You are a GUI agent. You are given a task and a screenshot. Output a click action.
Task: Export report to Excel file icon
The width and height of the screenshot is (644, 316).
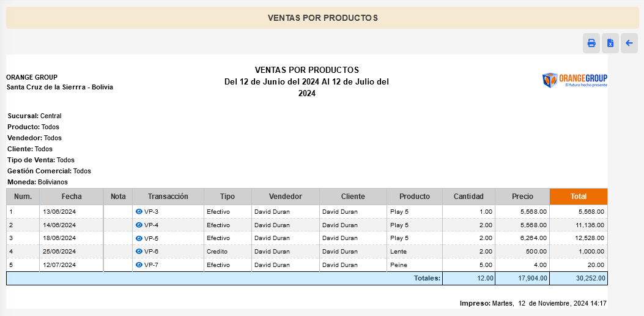tap(610, 43)
